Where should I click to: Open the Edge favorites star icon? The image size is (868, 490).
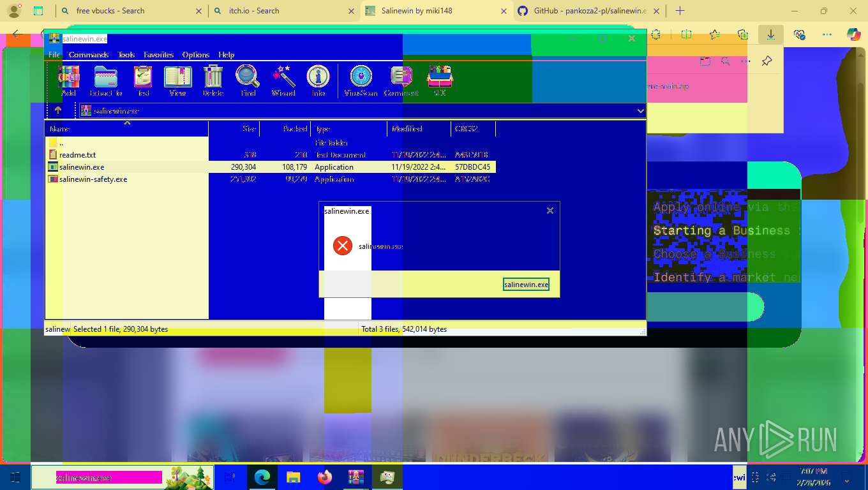coord(715,34)
